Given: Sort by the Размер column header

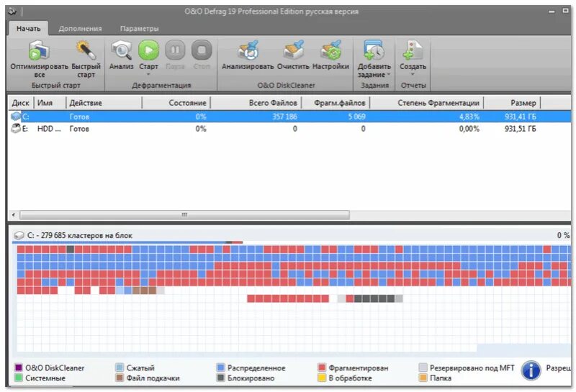Looking at the screenshot, I should point(512,103).
